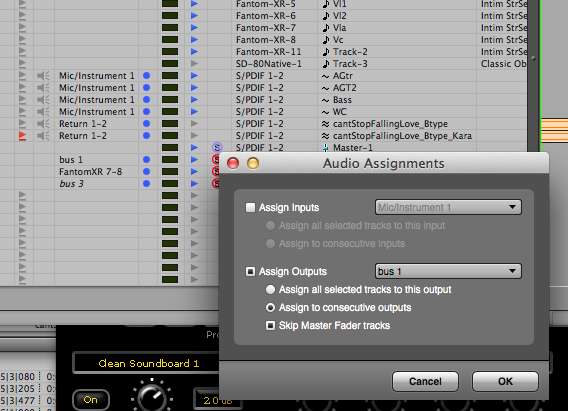Select the track name cantStopFallingLove_Btype_Kara
The height and width of the screenshot is (411, 568).
(x=402, y=136)
